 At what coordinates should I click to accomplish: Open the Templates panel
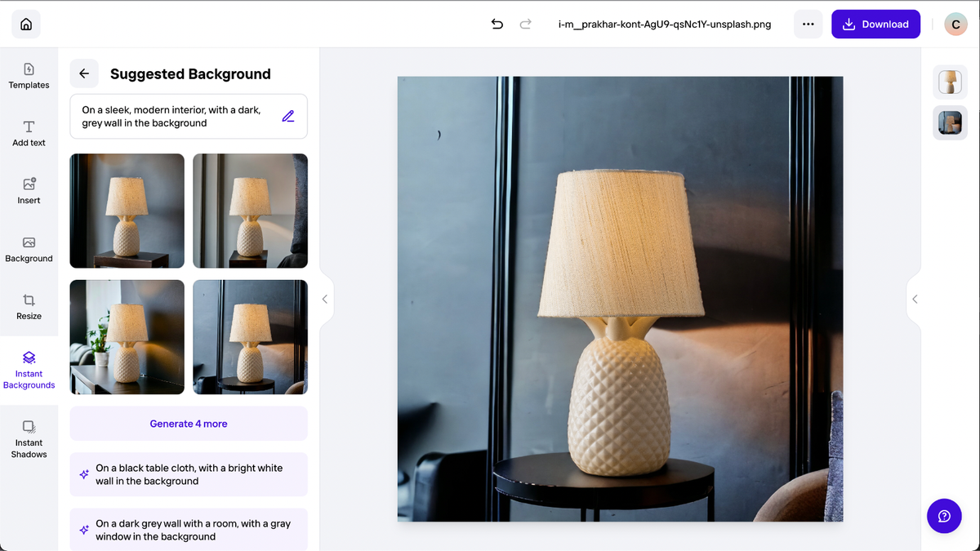(29, 75)
